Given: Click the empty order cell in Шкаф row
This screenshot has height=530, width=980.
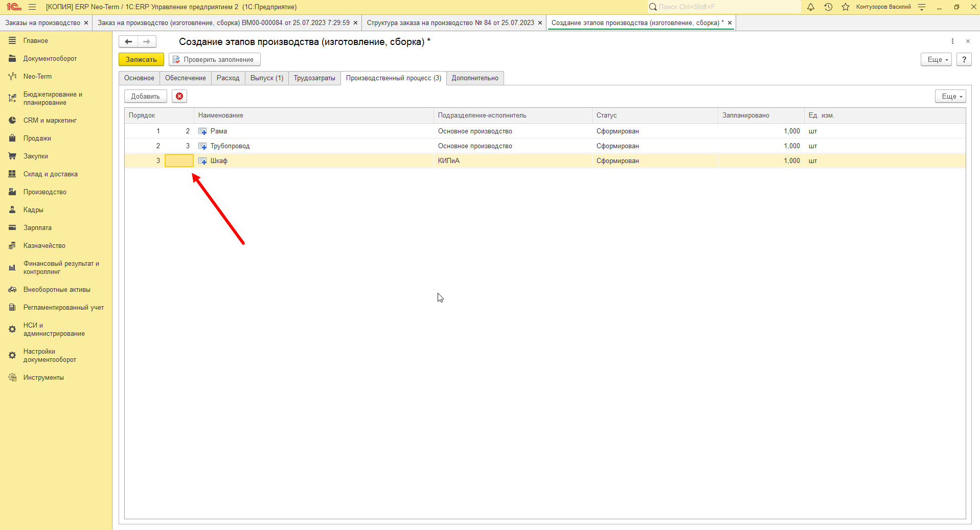Looking at the screenshot, I should (x=179, y=161).
